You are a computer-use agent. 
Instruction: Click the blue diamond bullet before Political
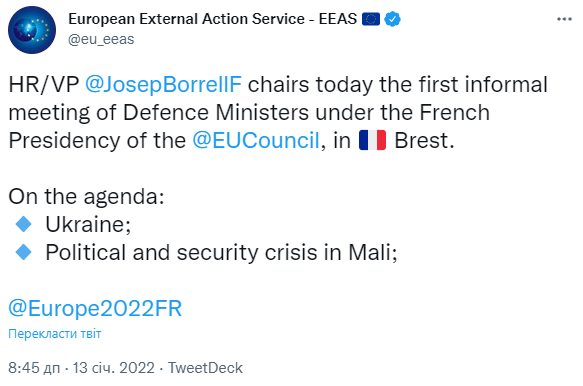[x=24, y=252]
